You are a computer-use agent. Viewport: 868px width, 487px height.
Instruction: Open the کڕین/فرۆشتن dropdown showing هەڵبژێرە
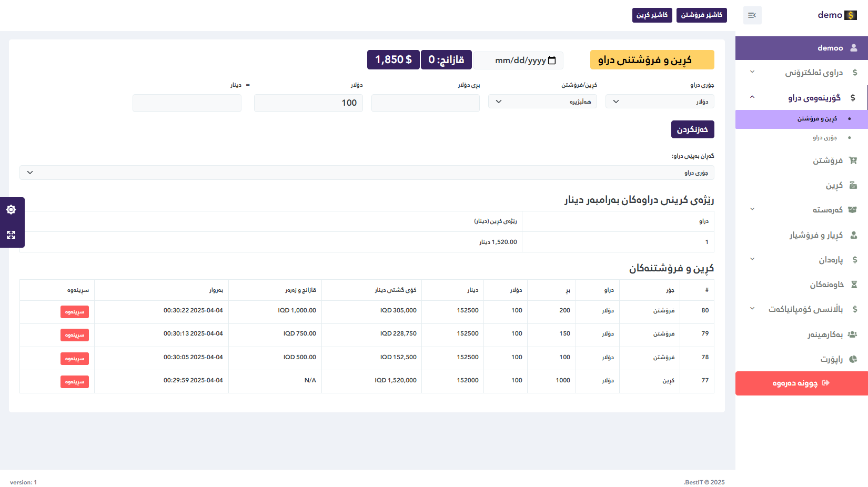(542, 102)
